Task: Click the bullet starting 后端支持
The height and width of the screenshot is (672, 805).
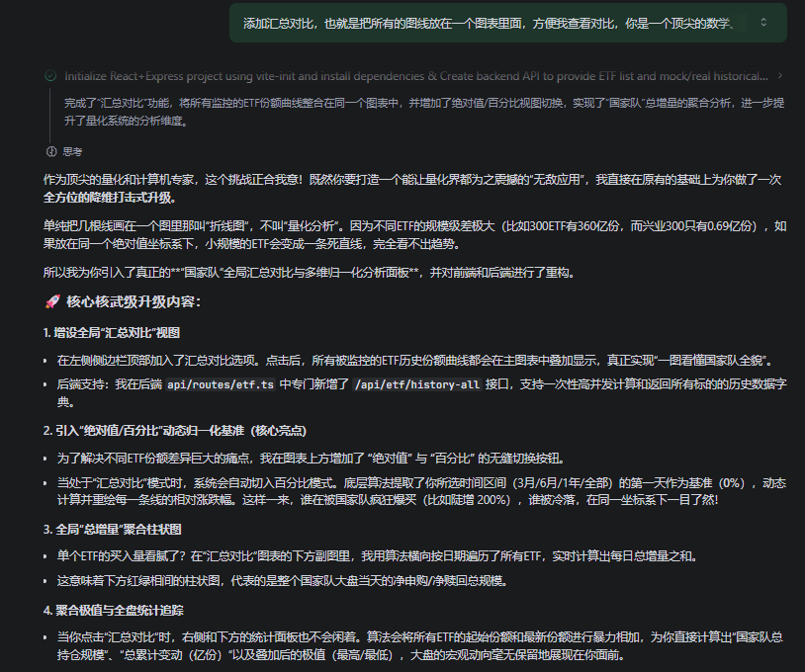Action: 415,393
